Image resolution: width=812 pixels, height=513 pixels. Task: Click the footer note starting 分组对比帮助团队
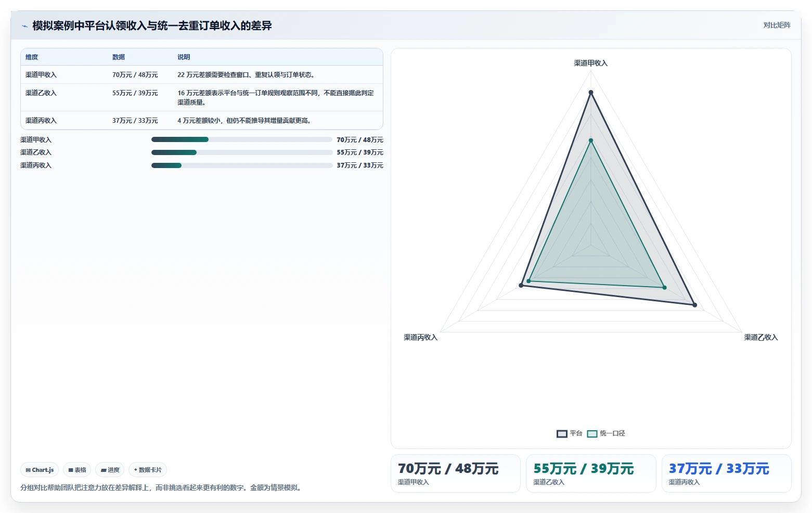click(x=162, y=488)
